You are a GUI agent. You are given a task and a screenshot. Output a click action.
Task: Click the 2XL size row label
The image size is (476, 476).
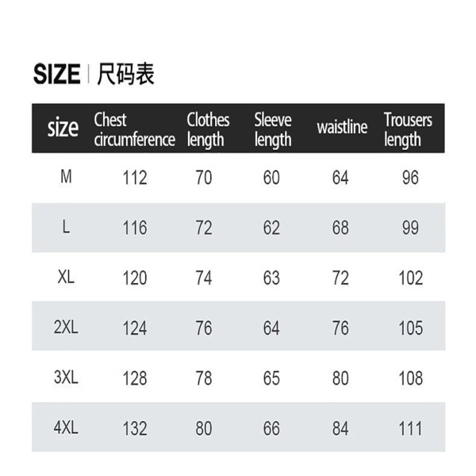point(66,327)
